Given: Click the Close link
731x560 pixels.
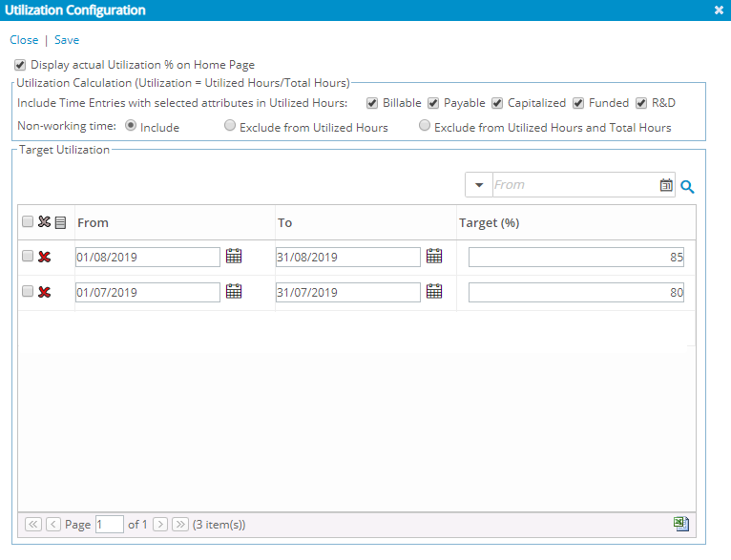Looking at the screenshot, I should point(24,40).
